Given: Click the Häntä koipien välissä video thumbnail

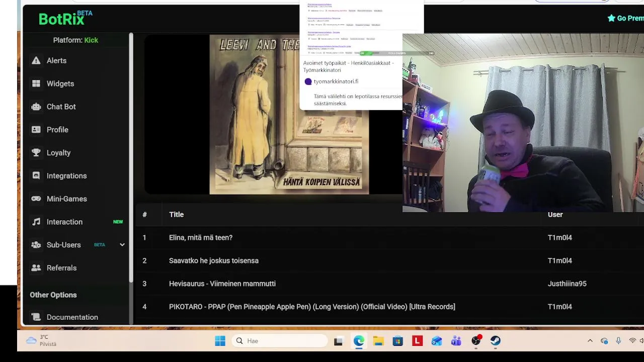Looking at the screenshot, I should [289, 114].
